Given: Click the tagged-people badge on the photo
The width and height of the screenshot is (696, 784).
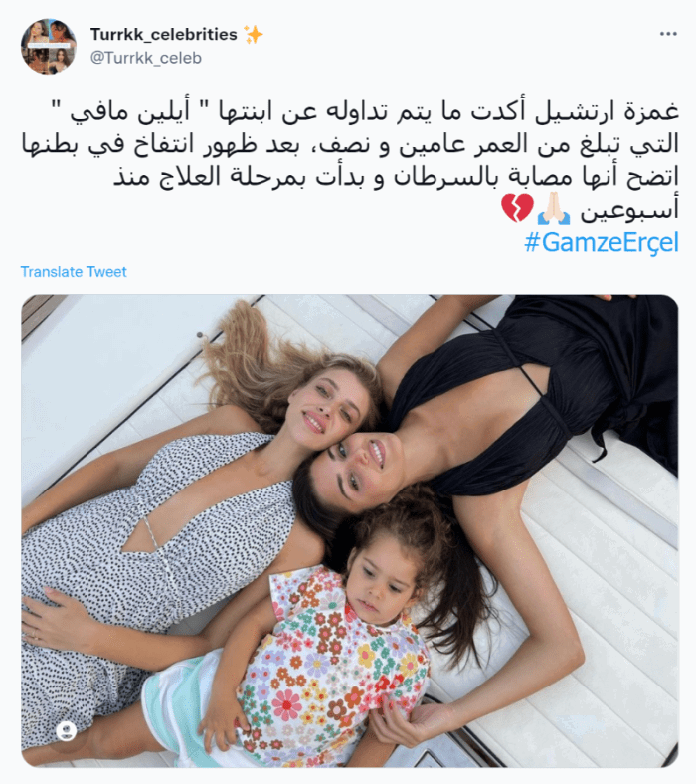Looking at the screenshot, I should pos(66,731).
